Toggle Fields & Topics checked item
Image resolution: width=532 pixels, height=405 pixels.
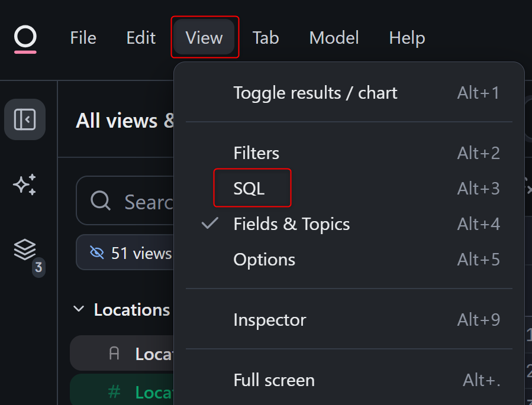291,224
